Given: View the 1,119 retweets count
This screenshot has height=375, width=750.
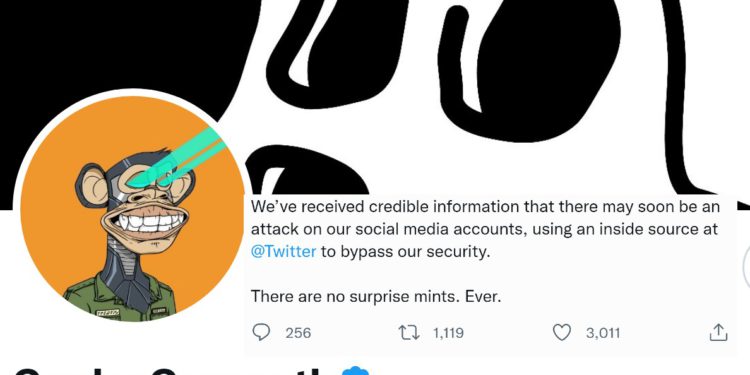Looking at the screenshot, I should [448, 332].
